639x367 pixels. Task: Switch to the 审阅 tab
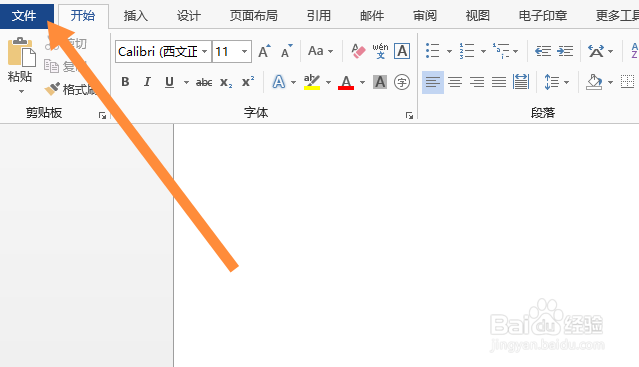(x=425, y=16)
